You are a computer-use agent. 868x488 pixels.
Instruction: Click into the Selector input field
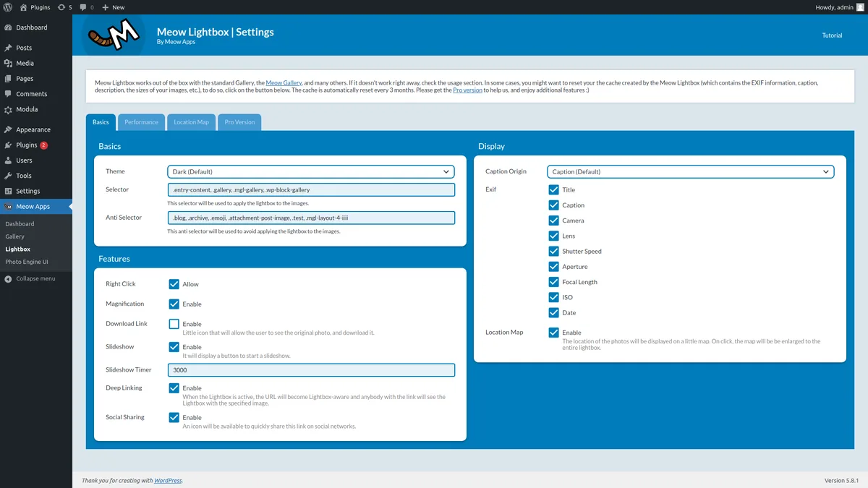(x=311, y=190)
